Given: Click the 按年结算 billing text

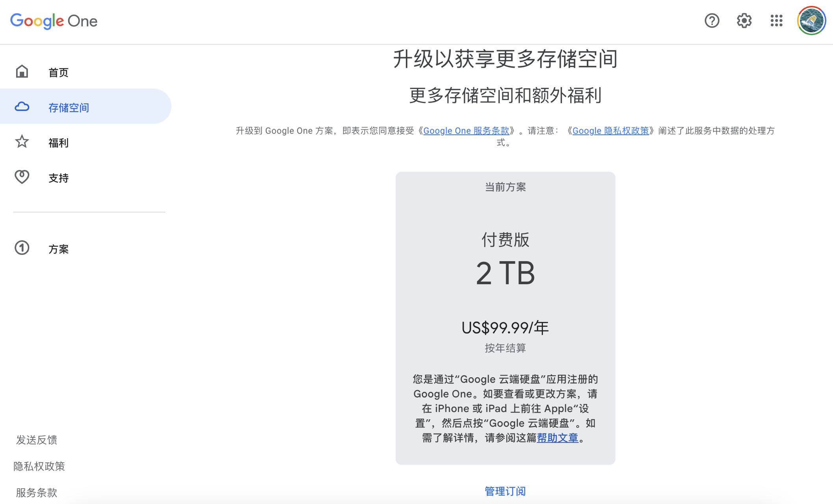Looking at the screenshot, I should tap(505, 348).
